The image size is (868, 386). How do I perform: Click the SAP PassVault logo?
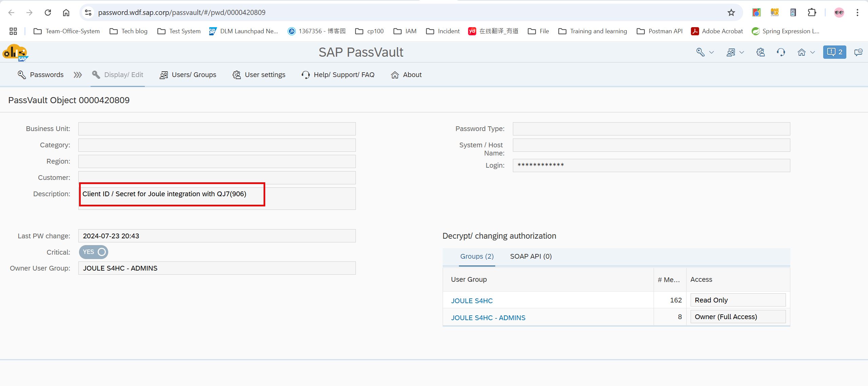tap(15, 53)
